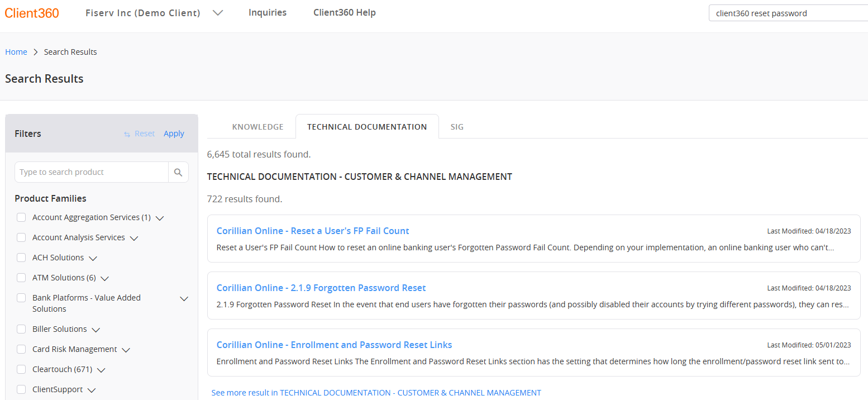Expand the Card Risk Management chevron
The width and height of the screenshot is (868, 400).
pos(126,350)
